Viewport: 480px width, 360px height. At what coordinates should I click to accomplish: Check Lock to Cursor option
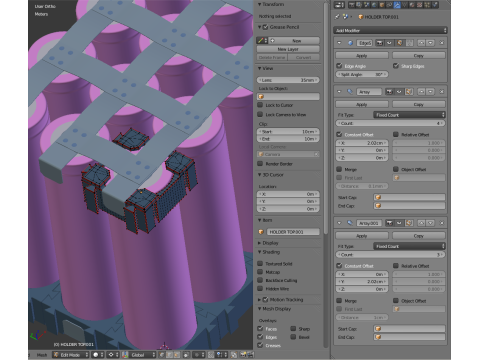[x=260, y=105]
